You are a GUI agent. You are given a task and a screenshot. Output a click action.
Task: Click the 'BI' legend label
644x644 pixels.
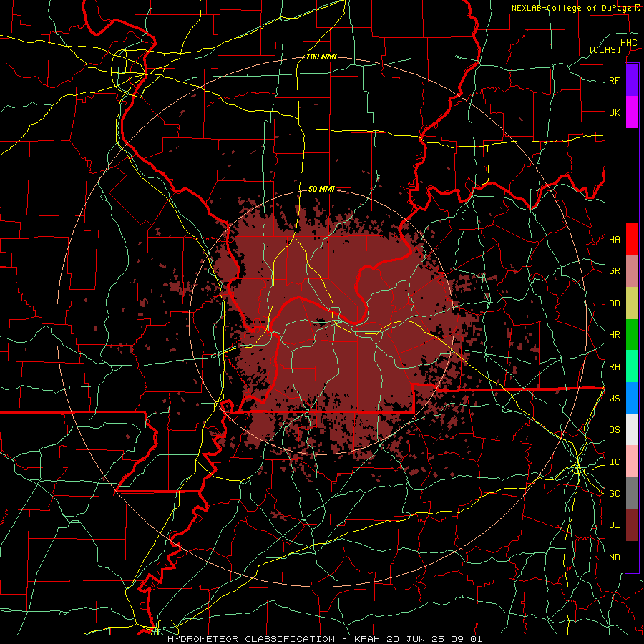(614, 525)
